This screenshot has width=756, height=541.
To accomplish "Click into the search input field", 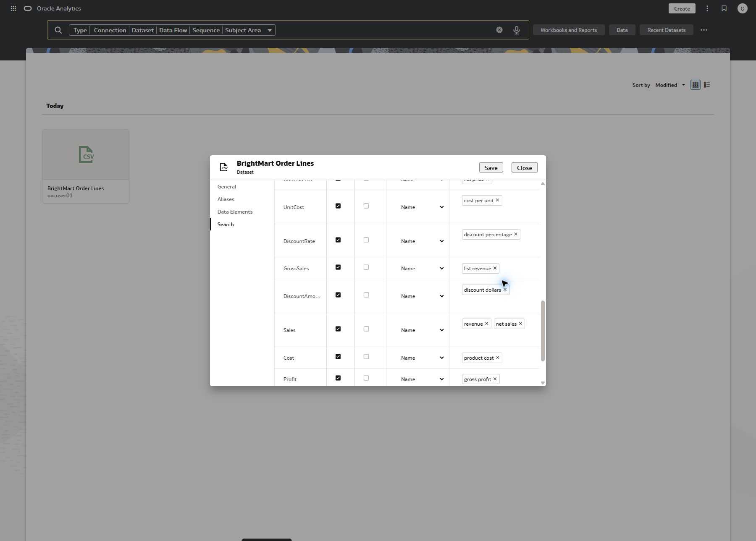I will point(384,30).
